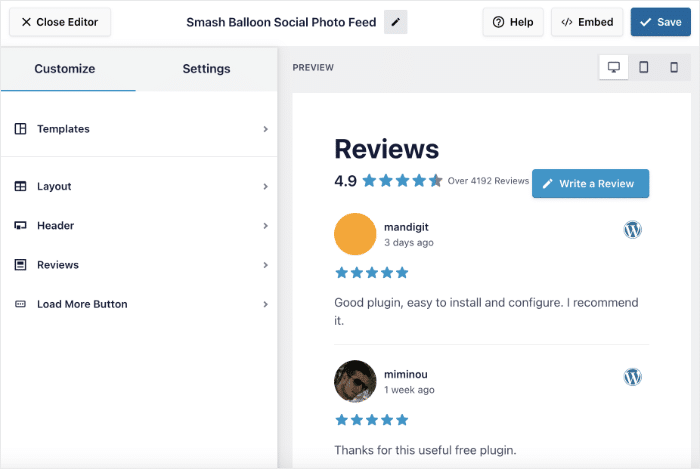Click the PREVIEW label
Image resolution: width=700 pixels, height=469 pixels.
313,68
